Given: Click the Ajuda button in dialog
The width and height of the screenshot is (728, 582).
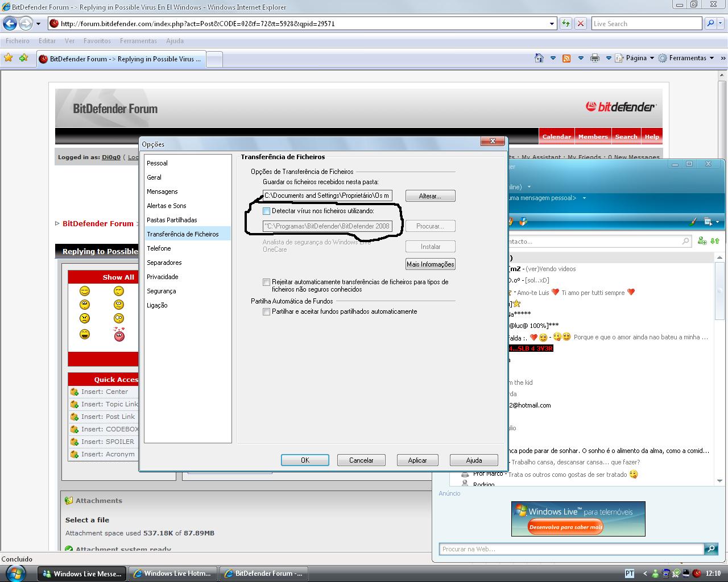Looking at the screenshot, I should click(474, 460).
